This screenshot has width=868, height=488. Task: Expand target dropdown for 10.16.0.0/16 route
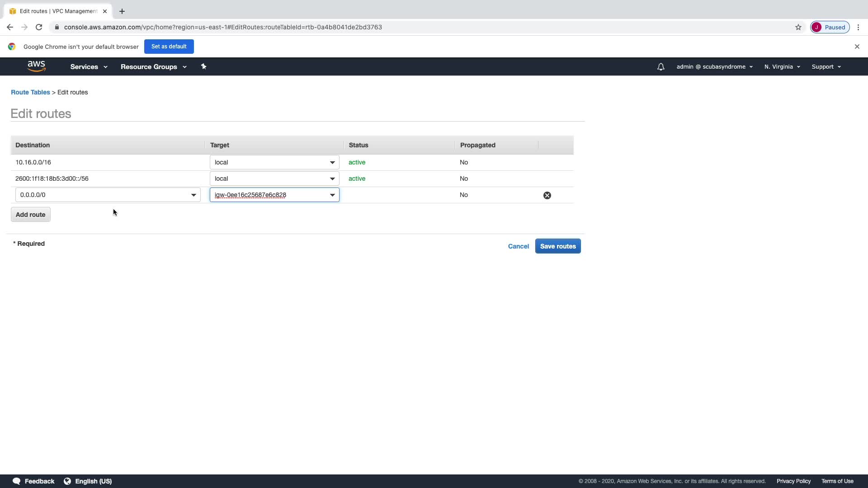332,162
